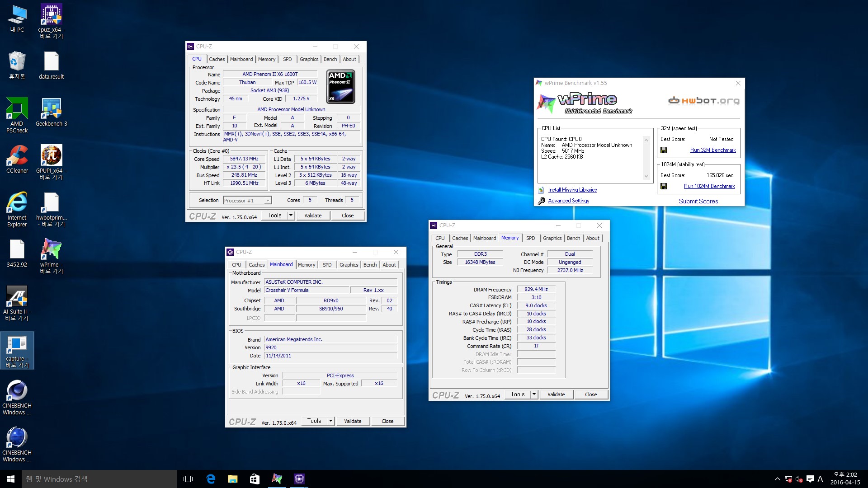This screenshot has height=488, width=868.
Task: Expand Tools dropdown arrow in CPU-Z CPU window
Action: pyautogui.click(x=291, y=216)
